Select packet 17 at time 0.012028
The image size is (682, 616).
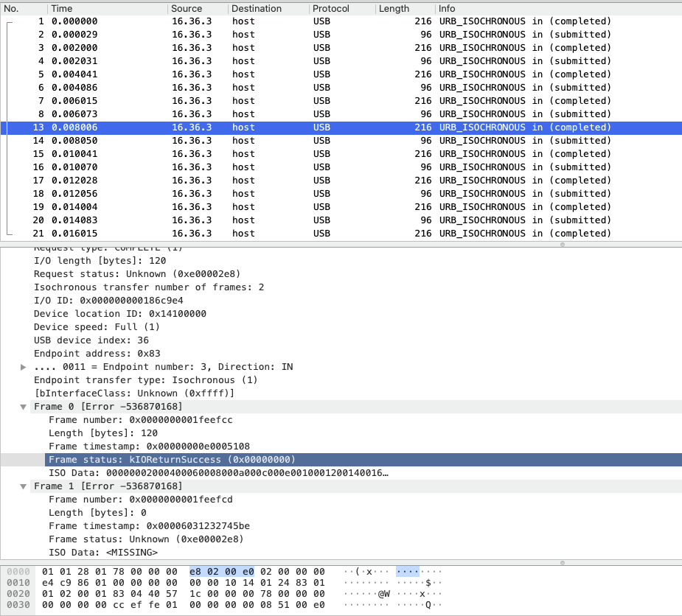point(341,181)
